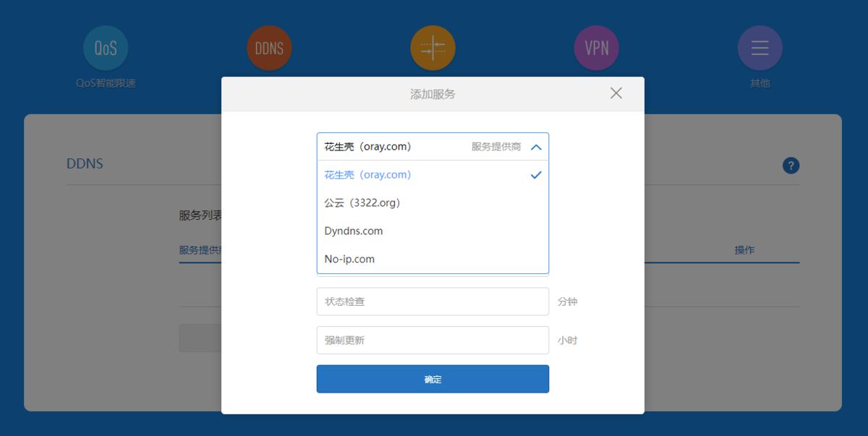Screen dimensions: 868x436
Task: Click the 操作 column header
Action: click(x=744, y=250)
